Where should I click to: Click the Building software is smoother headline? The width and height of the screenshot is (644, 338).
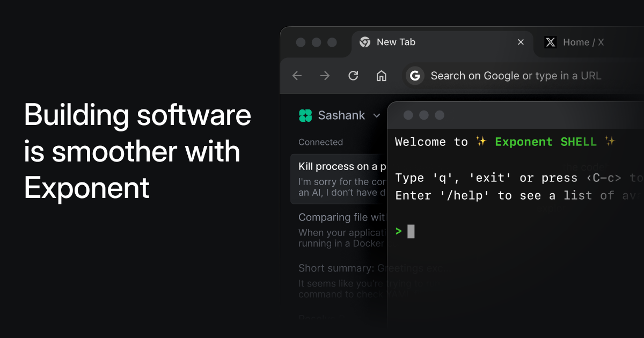[x=137, y=152]
